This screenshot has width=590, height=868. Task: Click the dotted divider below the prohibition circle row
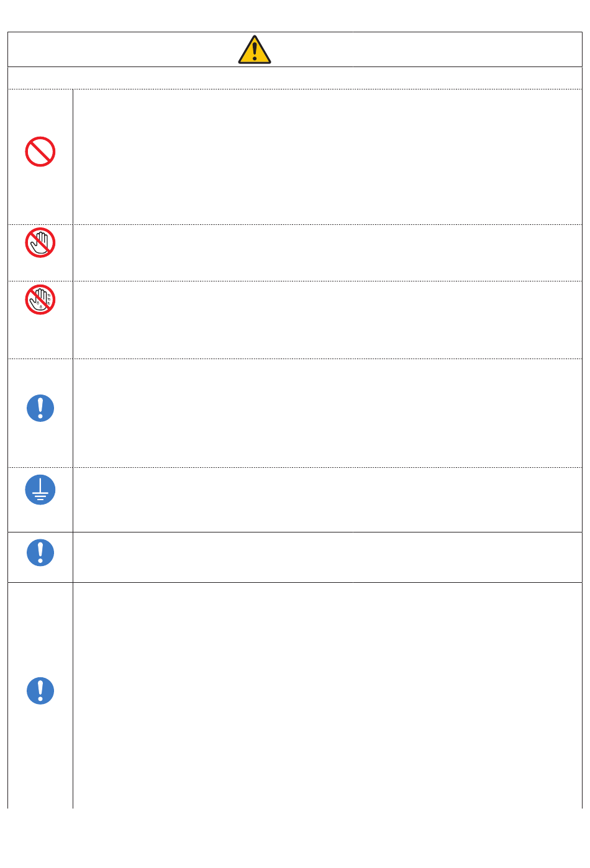pos(295,224)
